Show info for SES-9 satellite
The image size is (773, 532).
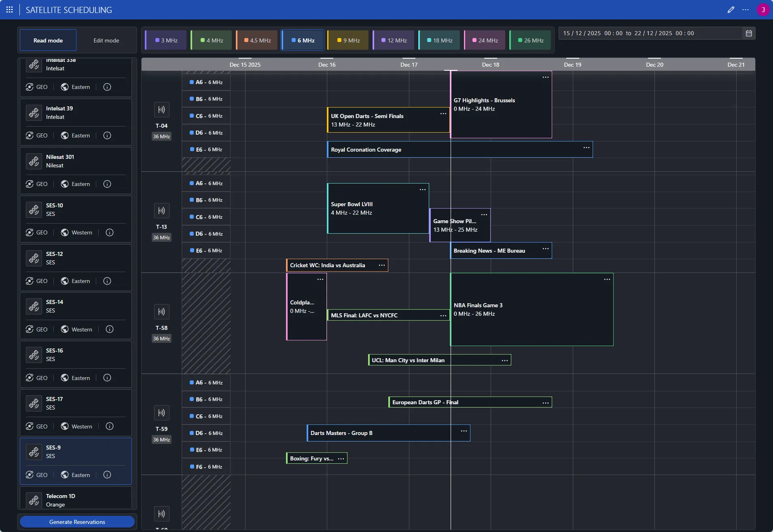[107, 475]
